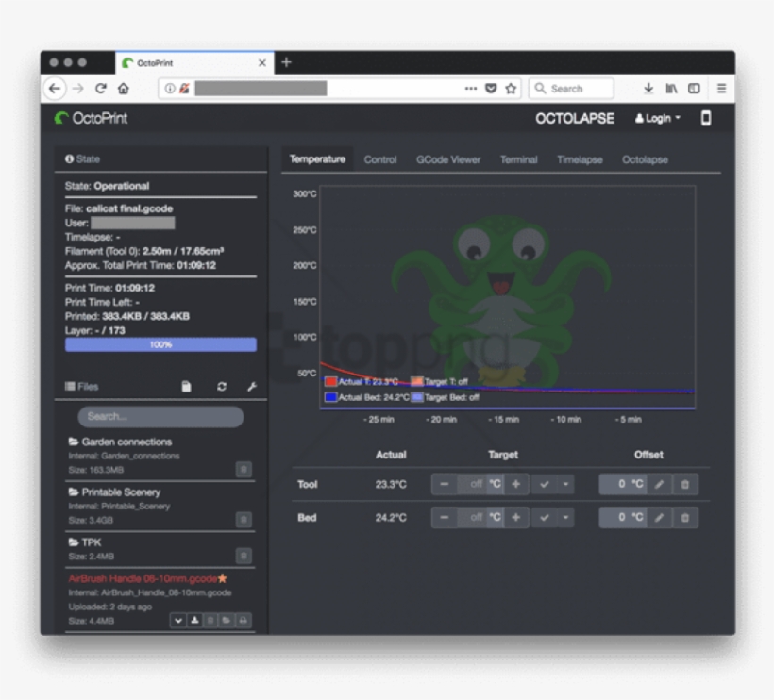This screenshot has height=700, width=774.
Task: Open the TPK folder
Action: point(85,542)
